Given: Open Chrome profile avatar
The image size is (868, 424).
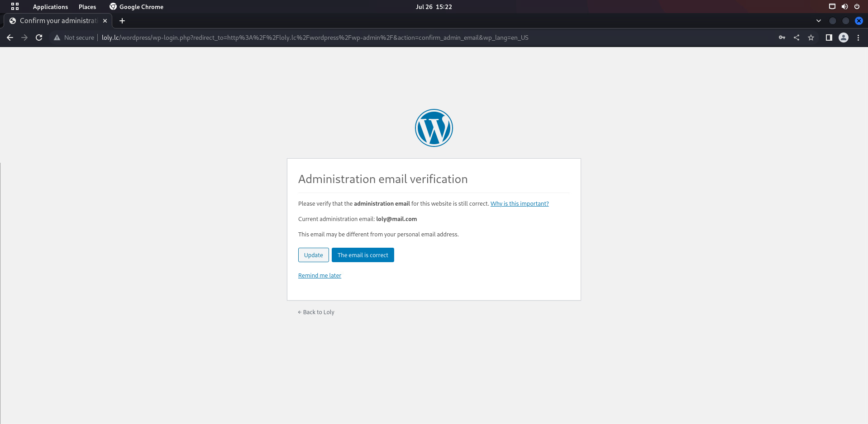Looking at the screenshot, I should [x=844, y=38].
